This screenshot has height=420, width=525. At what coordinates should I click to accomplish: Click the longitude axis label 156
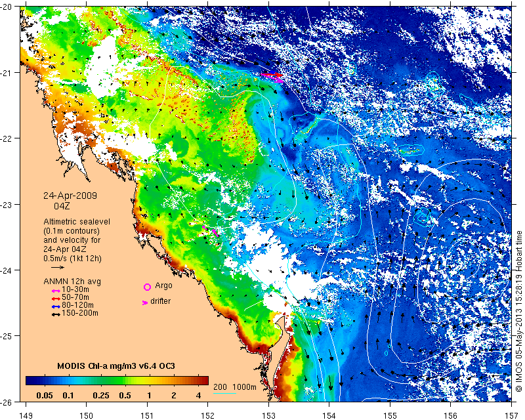[x=451, y=415]
